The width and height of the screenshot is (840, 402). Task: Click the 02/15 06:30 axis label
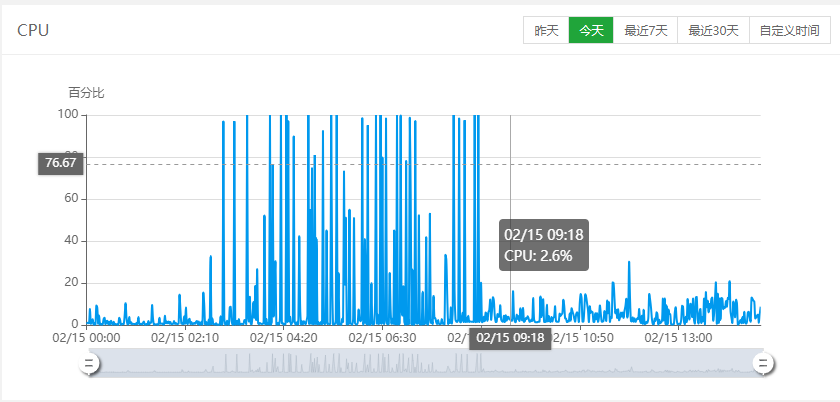click(x=382, y=338)
